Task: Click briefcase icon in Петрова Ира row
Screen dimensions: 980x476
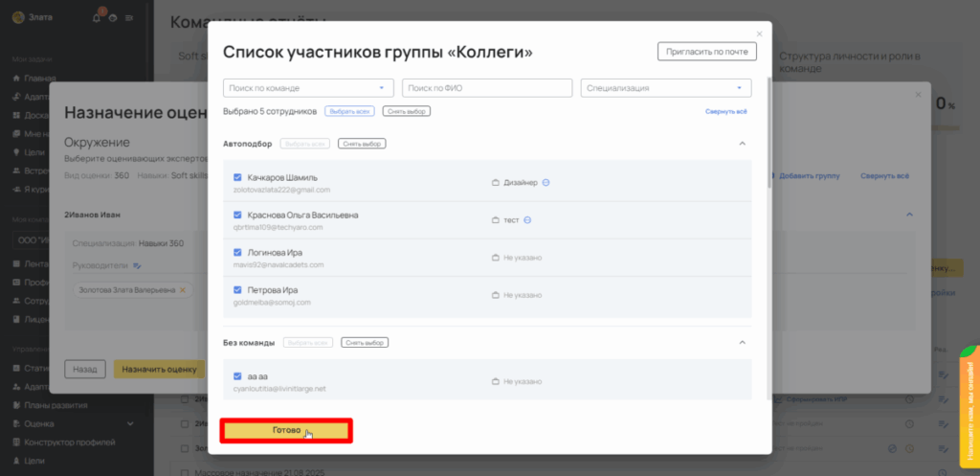Action: click(496, 295)
